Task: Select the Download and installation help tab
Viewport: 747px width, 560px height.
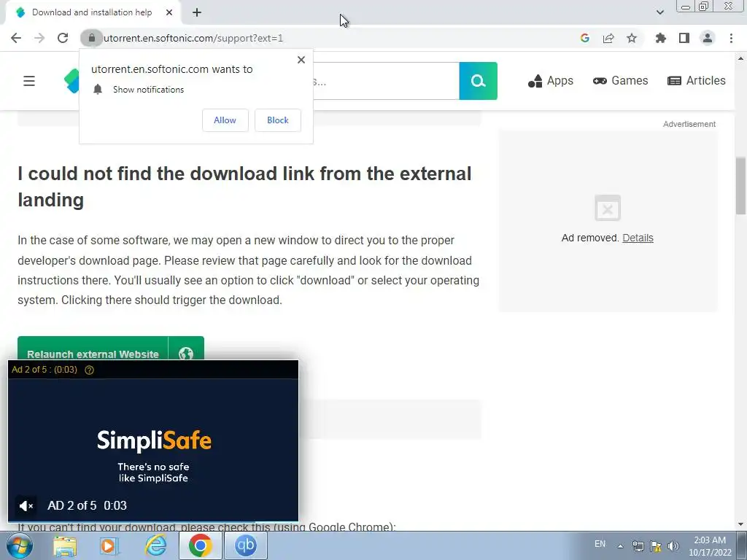Action: [x=92, y=12]
